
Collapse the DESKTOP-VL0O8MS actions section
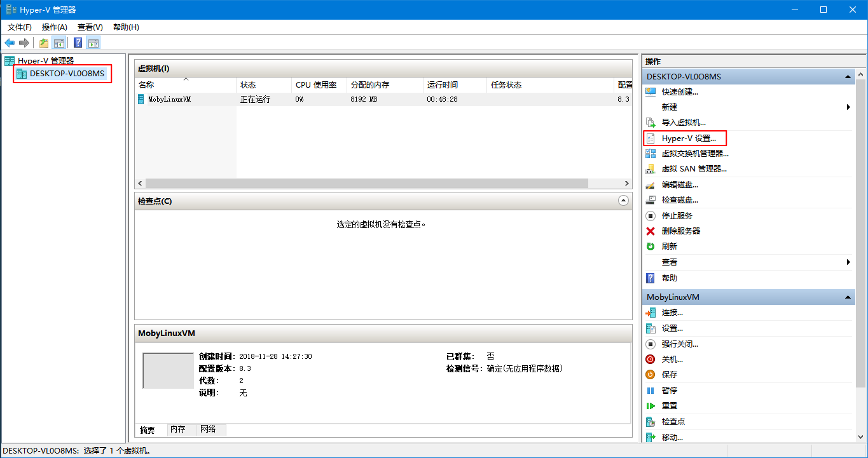[848, 77]
